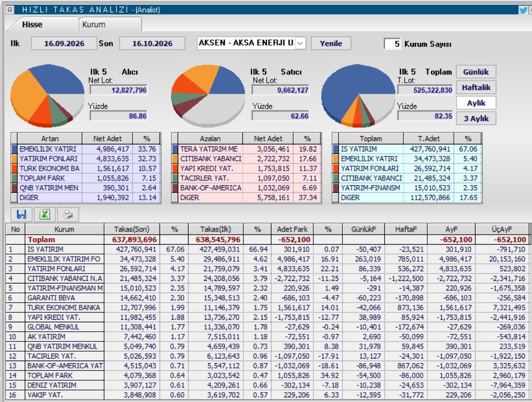The image size is (532, 402).
Task: Click TERA YATIRIM ME in Azalan table
Action: 209,149
